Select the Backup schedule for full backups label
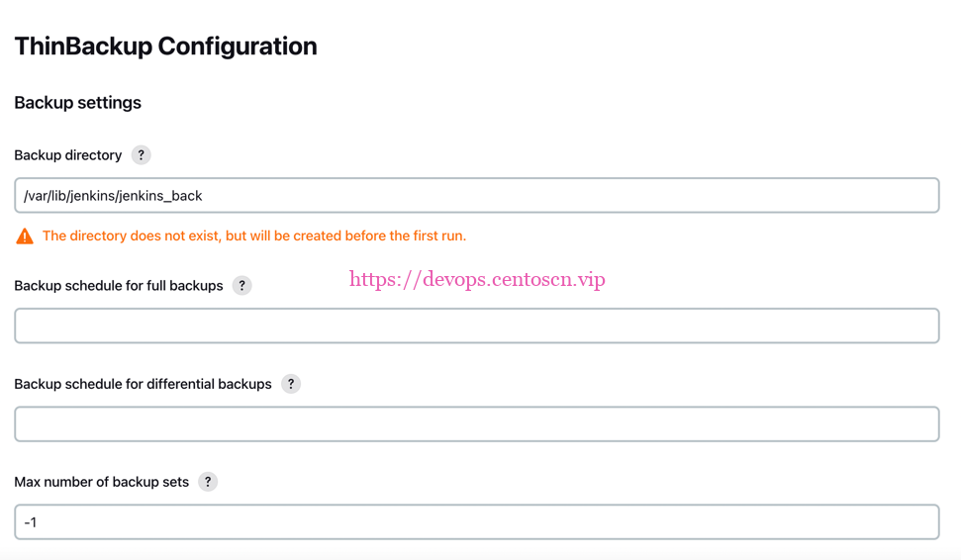The image size is (961, 560). tap(118, 286)
